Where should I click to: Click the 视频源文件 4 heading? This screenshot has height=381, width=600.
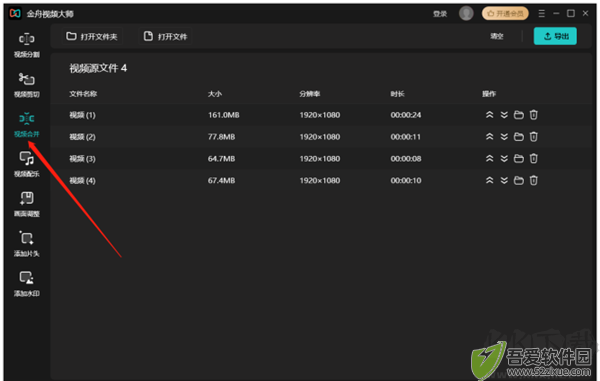coord(98,68)
